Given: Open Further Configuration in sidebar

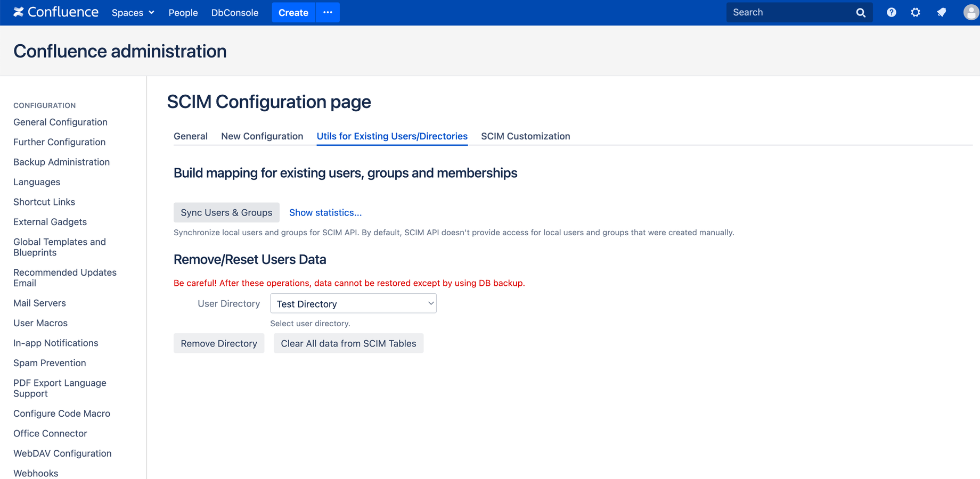Looking at the screenshot, I should [60, 142].
